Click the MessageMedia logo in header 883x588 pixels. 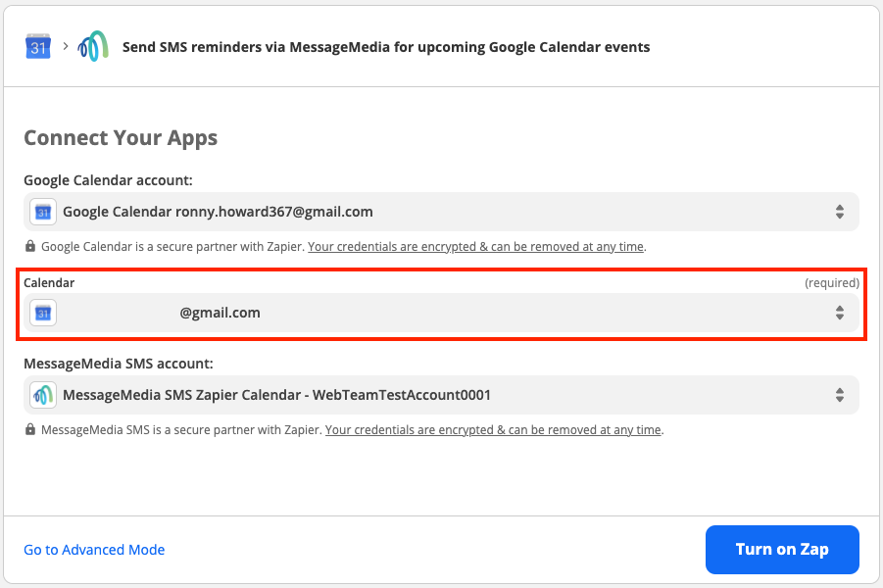point(93,46)
